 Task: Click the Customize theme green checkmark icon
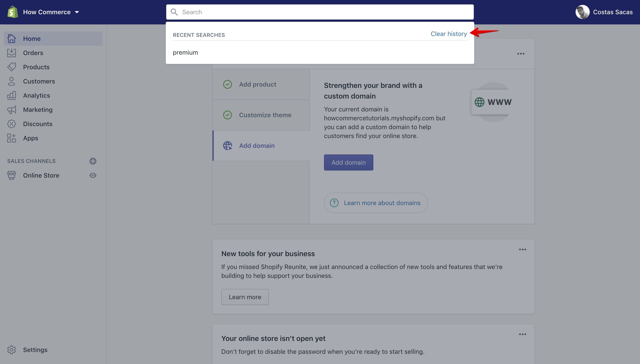[228, 115]
